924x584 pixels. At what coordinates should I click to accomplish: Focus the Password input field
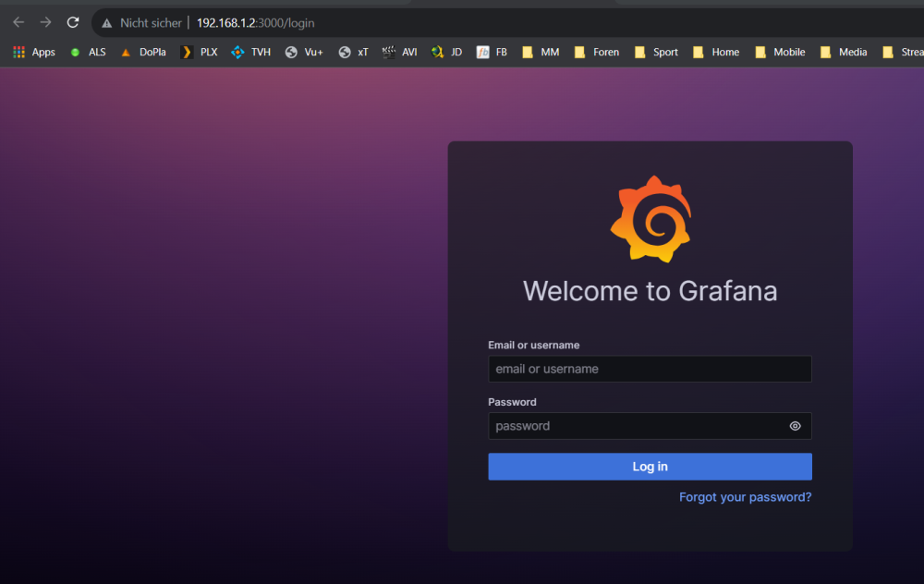[x=650, y=426]
